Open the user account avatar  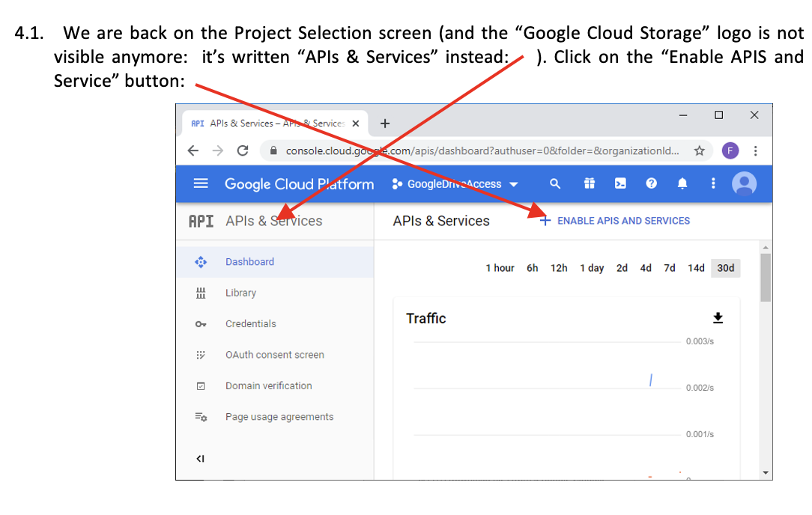point(744,183)
